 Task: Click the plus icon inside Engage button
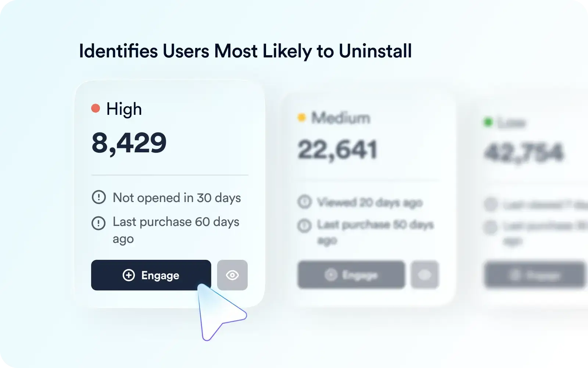tap(129, 275)
